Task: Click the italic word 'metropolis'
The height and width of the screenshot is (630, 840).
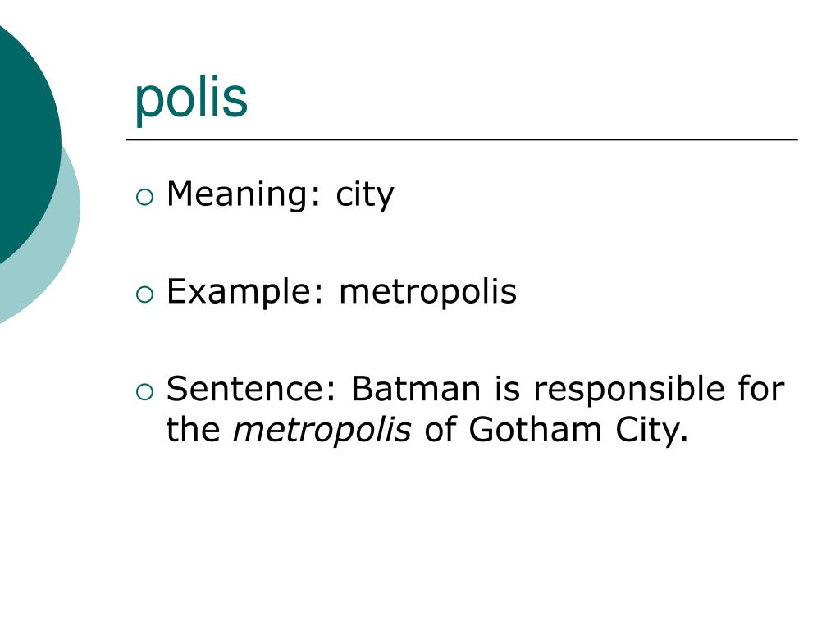Action: (x=322, y=430)
